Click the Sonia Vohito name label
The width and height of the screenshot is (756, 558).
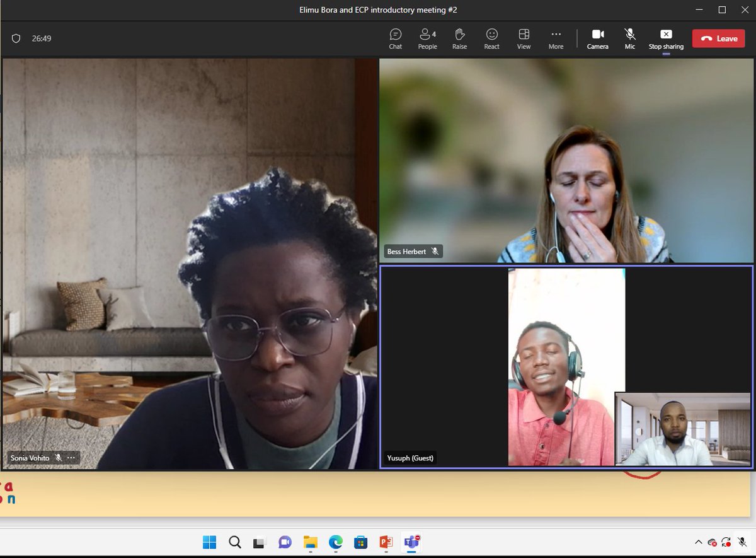[x=30, y=458]
